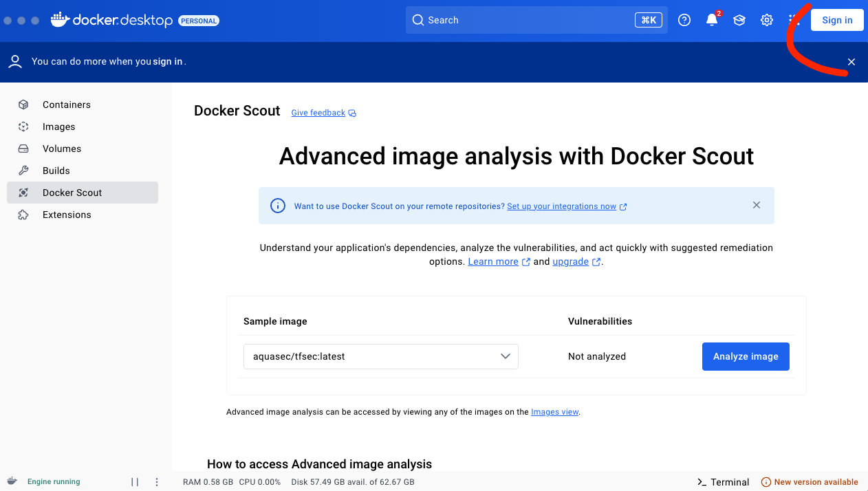Viewport: 868px width, 491px height.
Task: Open the Containers view
Action: point(83,105)
